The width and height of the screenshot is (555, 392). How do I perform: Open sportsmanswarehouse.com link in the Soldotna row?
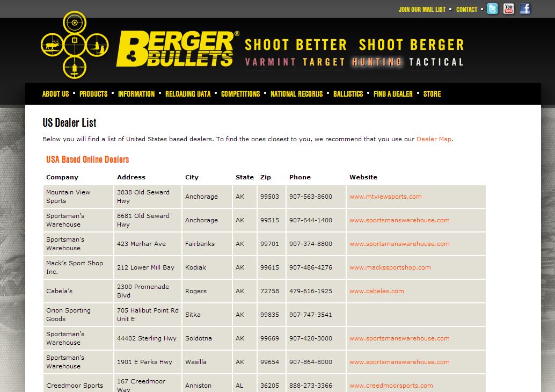(x=399, y=338)
